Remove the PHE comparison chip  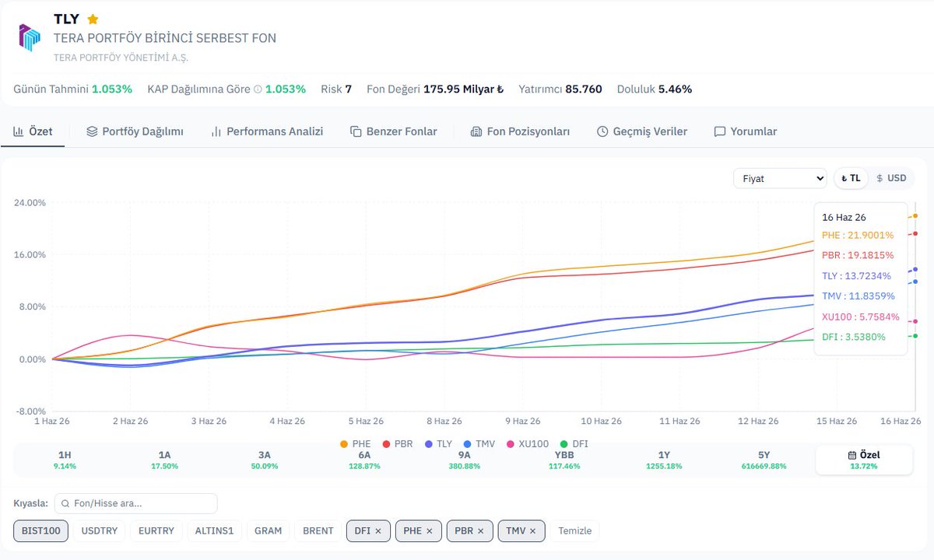pos(429,530)
